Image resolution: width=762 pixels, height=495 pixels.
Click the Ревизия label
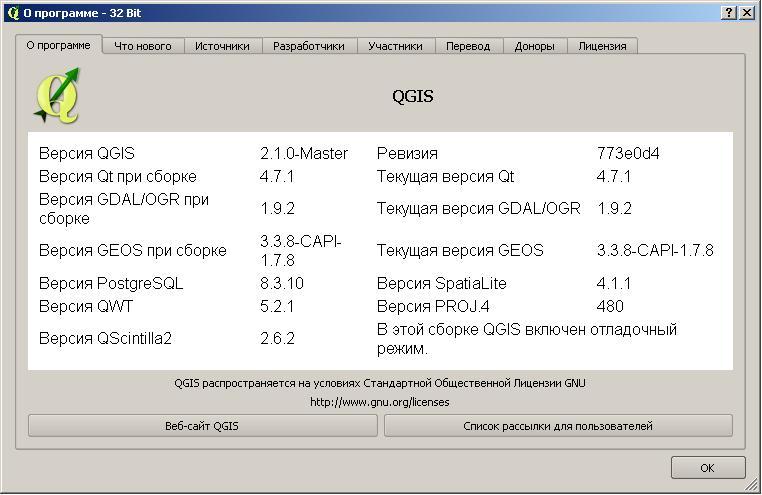click(x=407, y=154)
